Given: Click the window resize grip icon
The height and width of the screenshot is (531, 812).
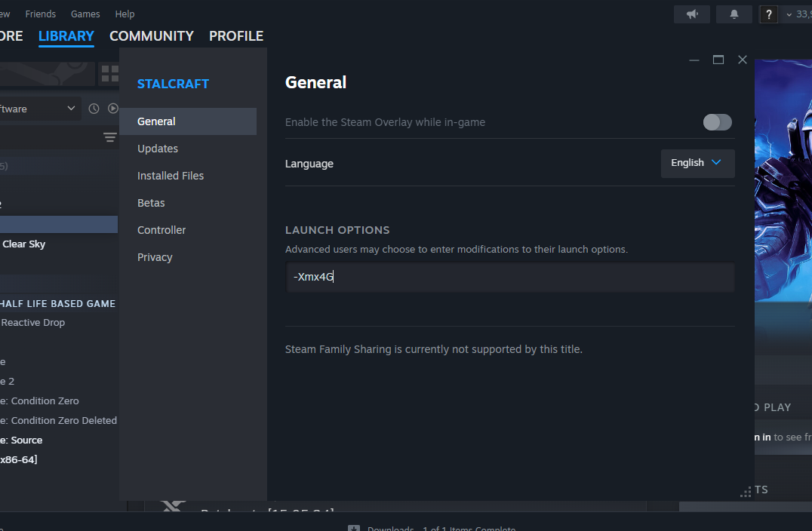Looking at the screenshot, I should (x=746, y=493).
